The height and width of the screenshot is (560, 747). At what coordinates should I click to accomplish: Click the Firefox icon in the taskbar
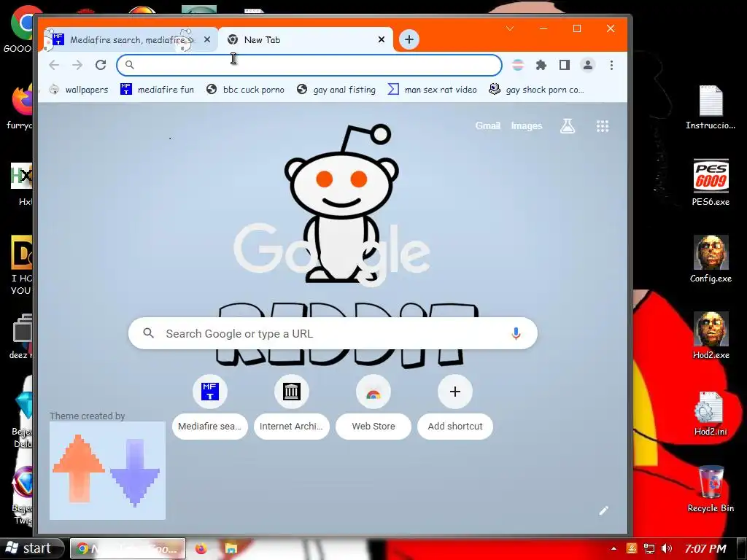point(201,548)
